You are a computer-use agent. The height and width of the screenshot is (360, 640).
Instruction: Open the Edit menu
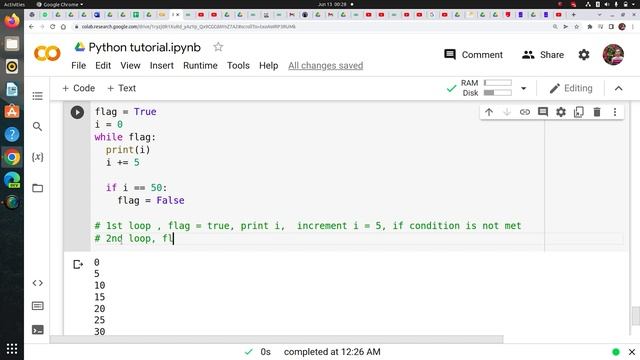pyautogui.click(x=103, y=66)
